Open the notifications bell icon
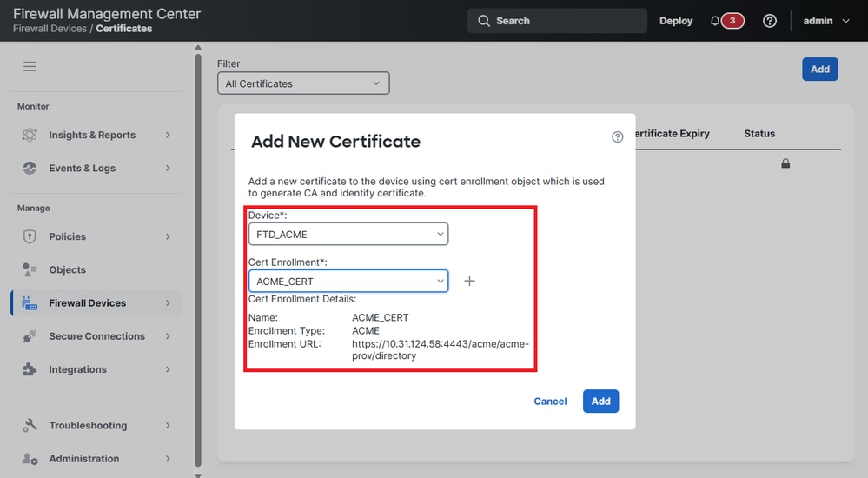This screenshot has width=868, height=478. 715,21
